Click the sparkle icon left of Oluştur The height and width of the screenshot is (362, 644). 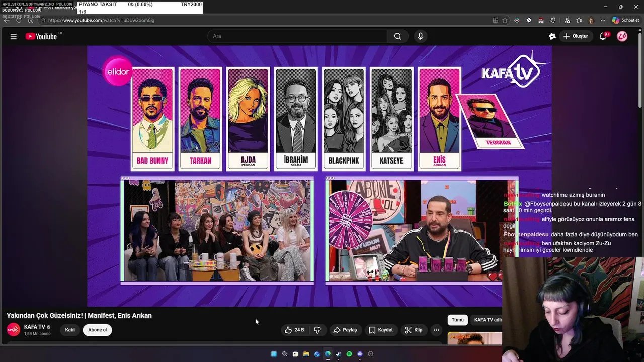[x=552, y=36]
